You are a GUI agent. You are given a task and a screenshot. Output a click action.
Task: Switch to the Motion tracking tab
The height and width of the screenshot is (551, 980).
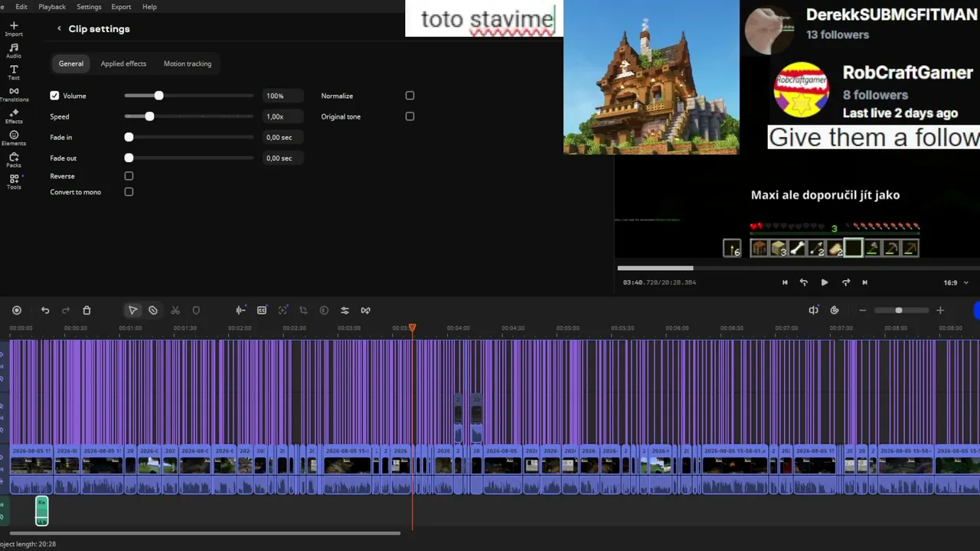[188, 64]
